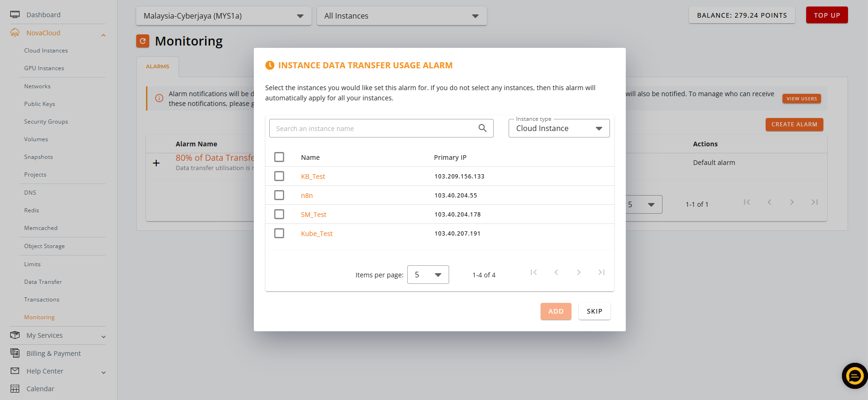The height and width of the screenshot is (400, 868).
Task: Open Items per page dropdown in dialog
Action: pyautogui.click(x=428, y=275)
